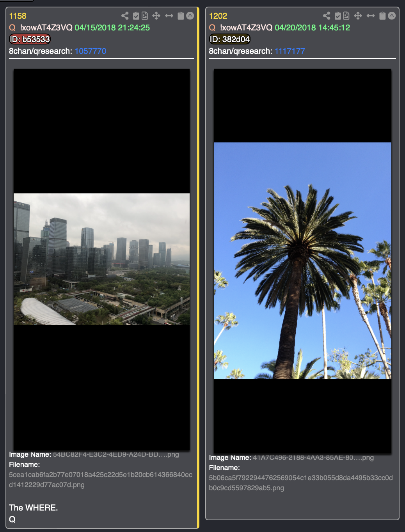Click the image name 41A7C496-2188-4AA3-85AE-80….png
Image resolution: width=405 pixels, height=532 pixels.
313,458
